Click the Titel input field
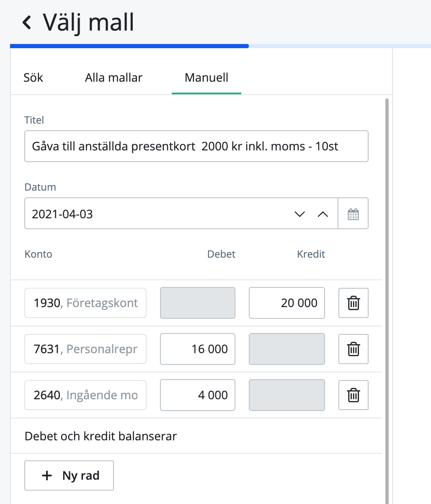The width and height of the screenshot is (431, 504). tap(196, 146)
